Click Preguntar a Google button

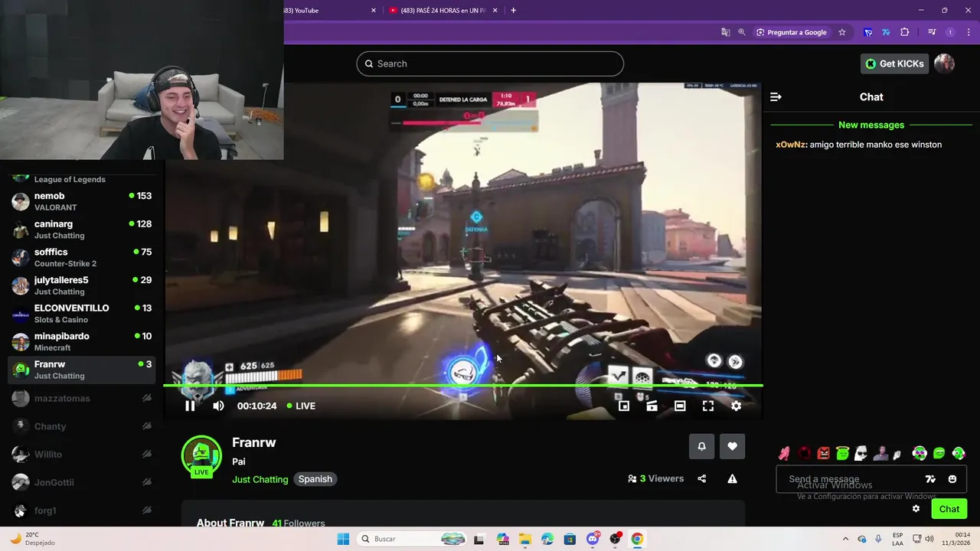point(792,32)
